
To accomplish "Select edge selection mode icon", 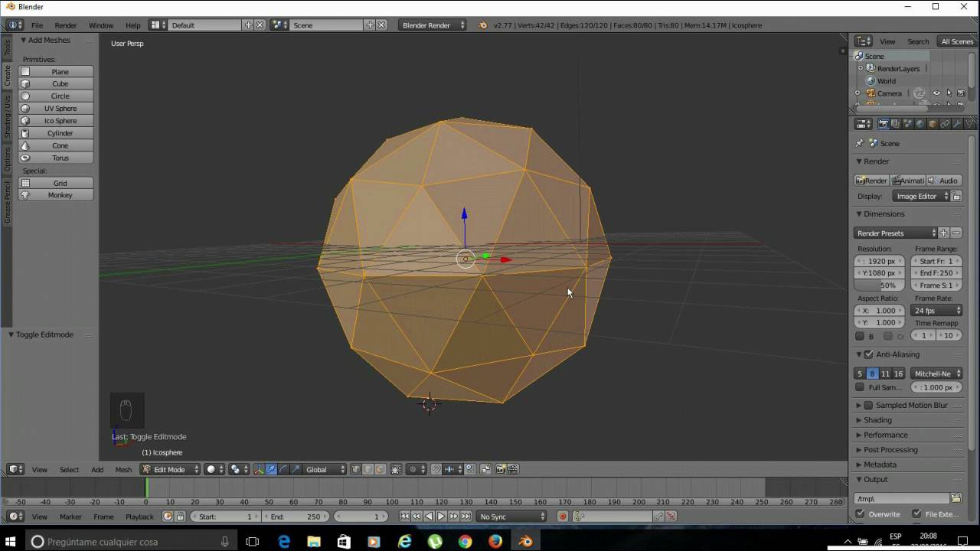I will point(367,469).
